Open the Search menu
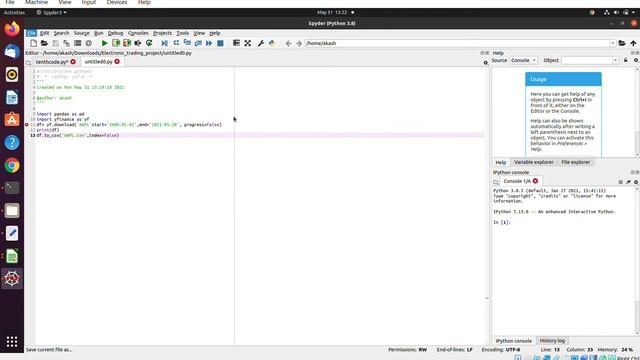 click(x=61, y=33)
